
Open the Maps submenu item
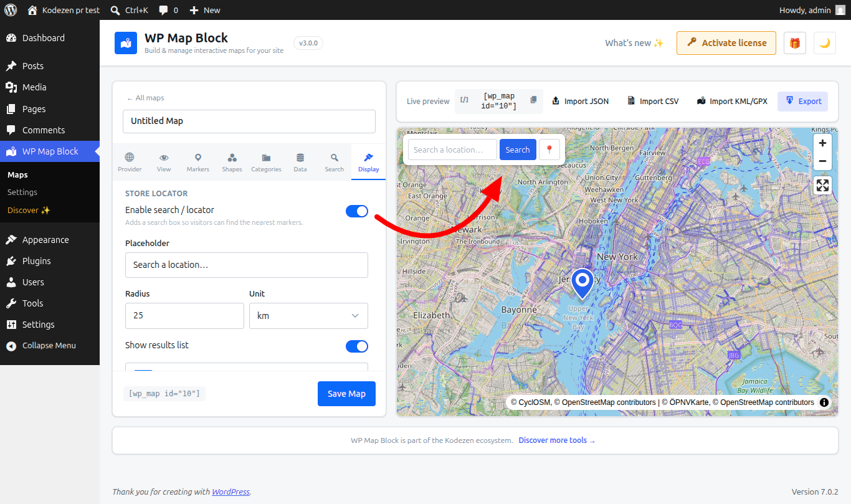pyautogui.click(x=17, y=175)
